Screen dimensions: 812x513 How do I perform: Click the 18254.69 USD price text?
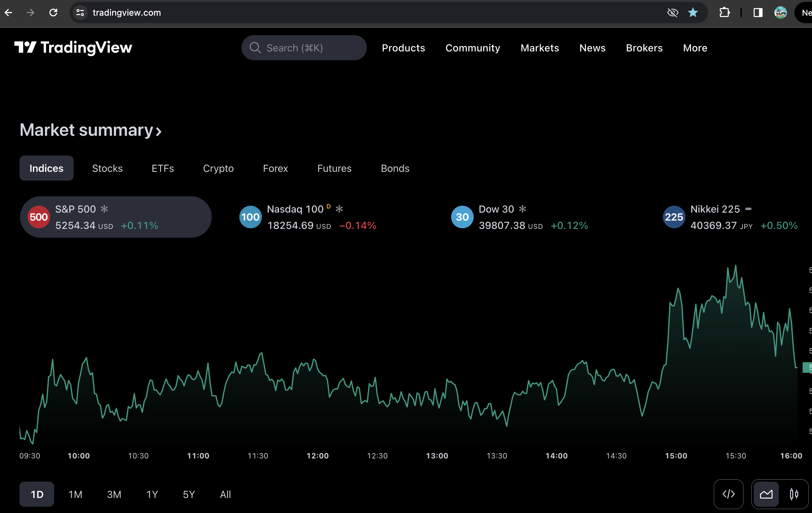pos(299,225)
